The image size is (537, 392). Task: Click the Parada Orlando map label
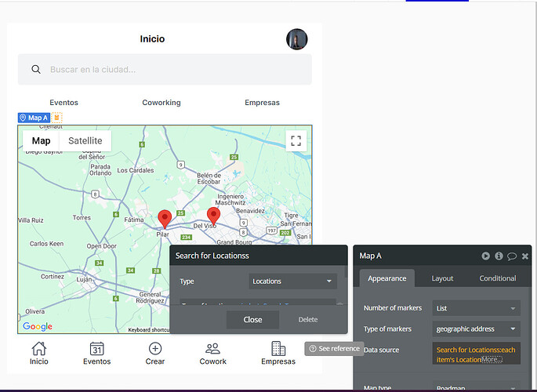click(x=100, y=170)
